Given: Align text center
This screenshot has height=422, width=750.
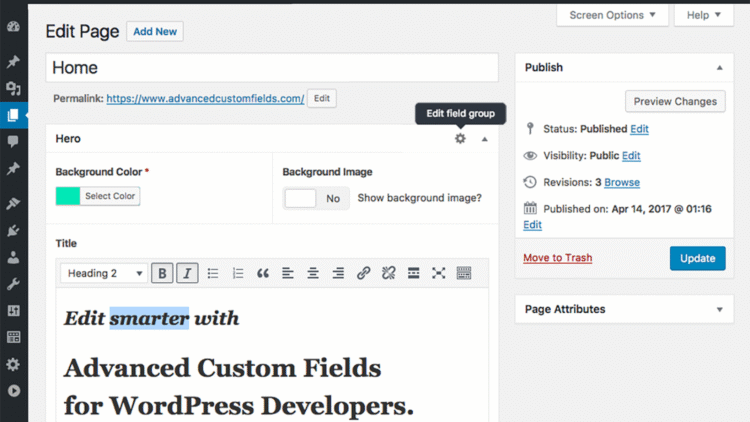Looking at the screenshot, I should tap(313, 273).
